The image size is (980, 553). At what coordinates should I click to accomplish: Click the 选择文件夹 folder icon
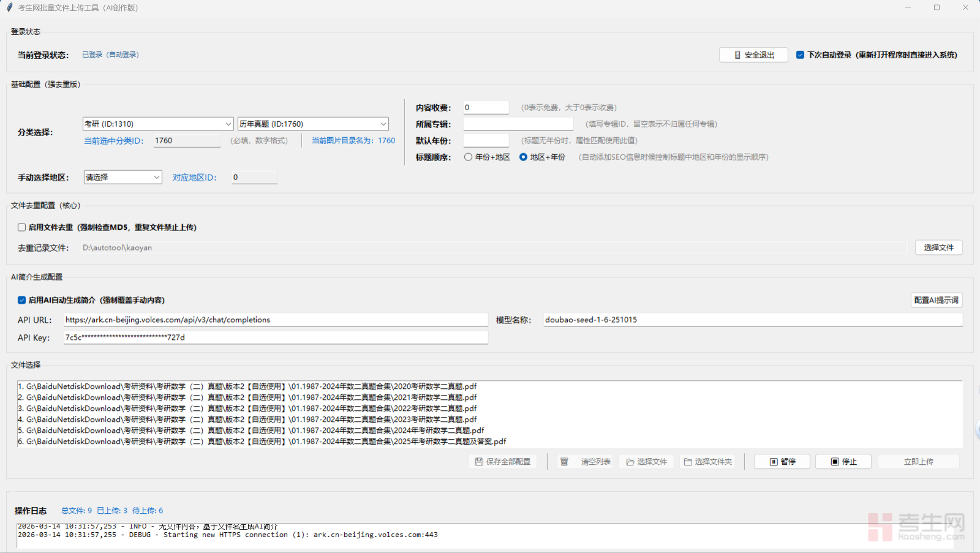(x=688, y=462)
